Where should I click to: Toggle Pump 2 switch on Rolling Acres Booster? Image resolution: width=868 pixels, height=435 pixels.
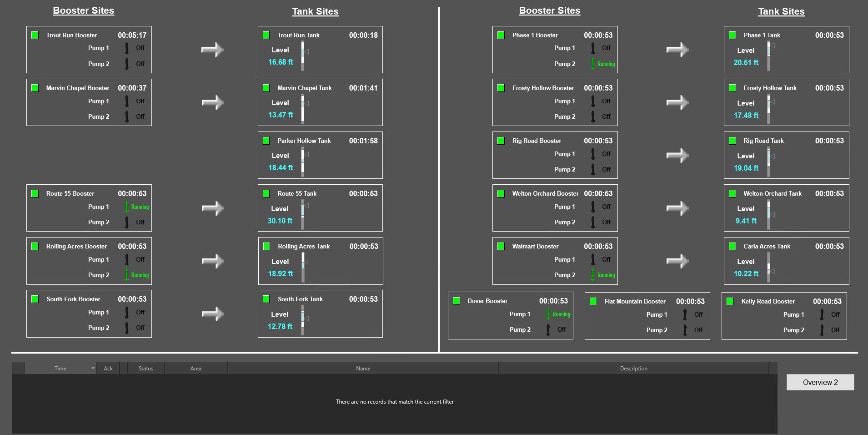(127, 275)
